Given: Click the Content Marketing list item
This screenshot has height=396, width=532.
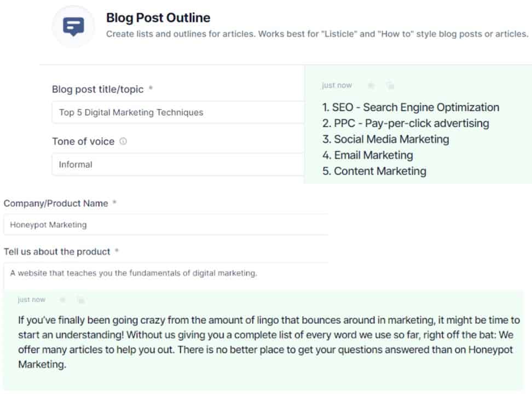Looking at the screenshot, I should click(x=374, y=171).
